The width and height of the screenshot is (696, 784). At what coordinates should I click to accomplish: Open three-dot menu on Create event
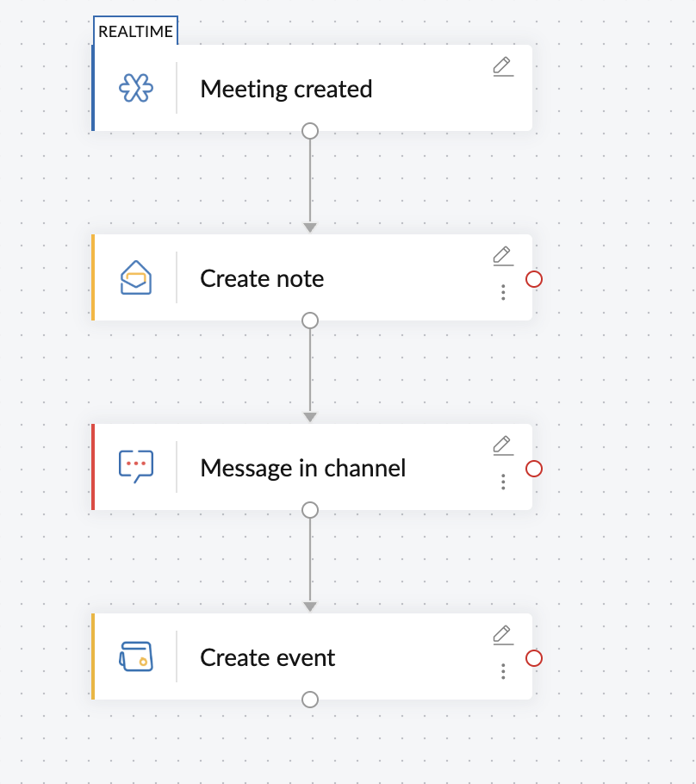click(503, 672)
